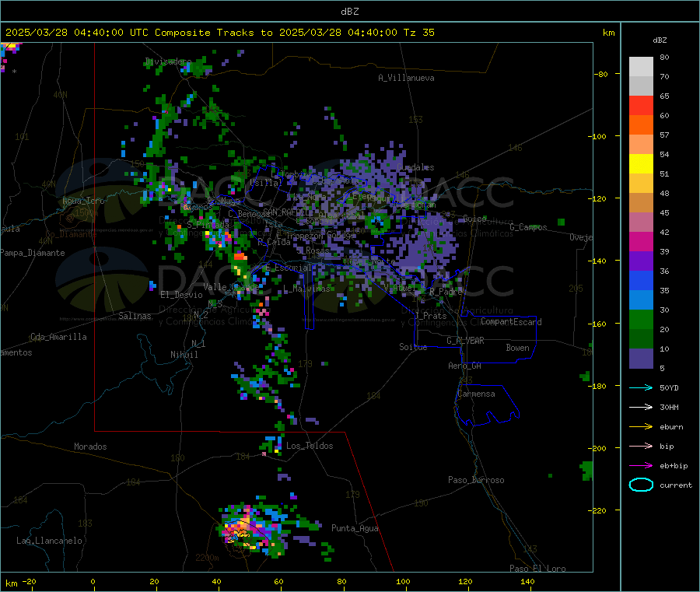Select the bright yellow 51-54 dBZ swatch
Viewport: 700px width, 592px height.
(x=641, y=164)
